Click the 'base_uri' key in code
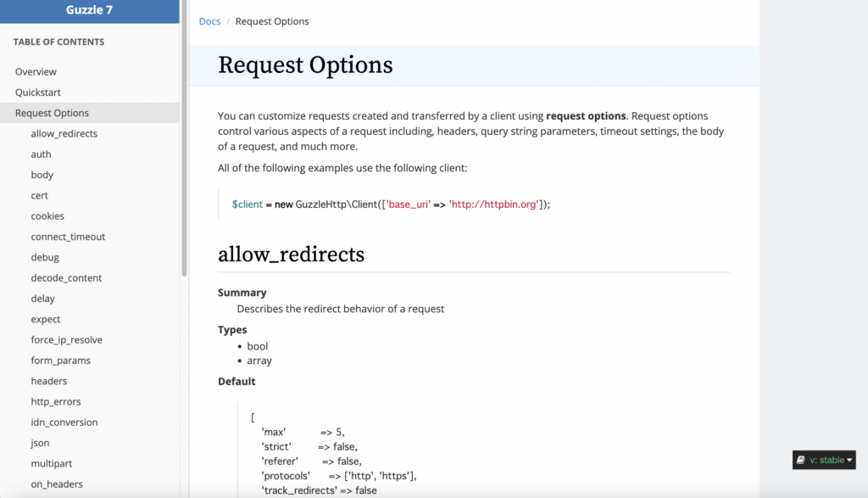This screenshot has height=498, width=868. [x=409, y=204]
